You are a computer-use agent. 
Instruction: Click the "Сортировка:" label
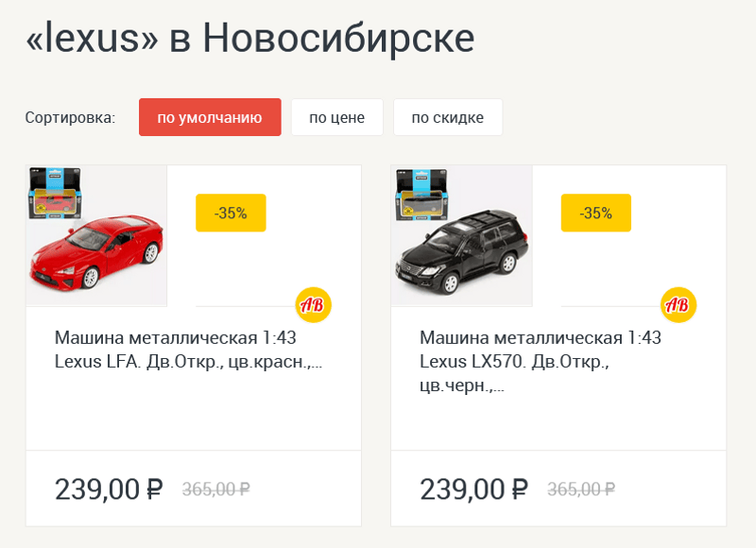tap(70, 118)
